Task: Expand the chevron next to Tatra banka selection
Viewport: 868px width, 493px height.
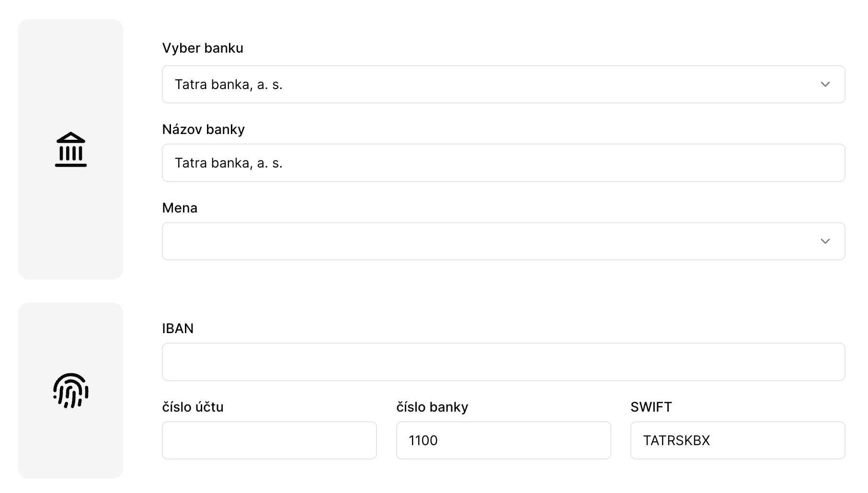Action: (825, 84)
